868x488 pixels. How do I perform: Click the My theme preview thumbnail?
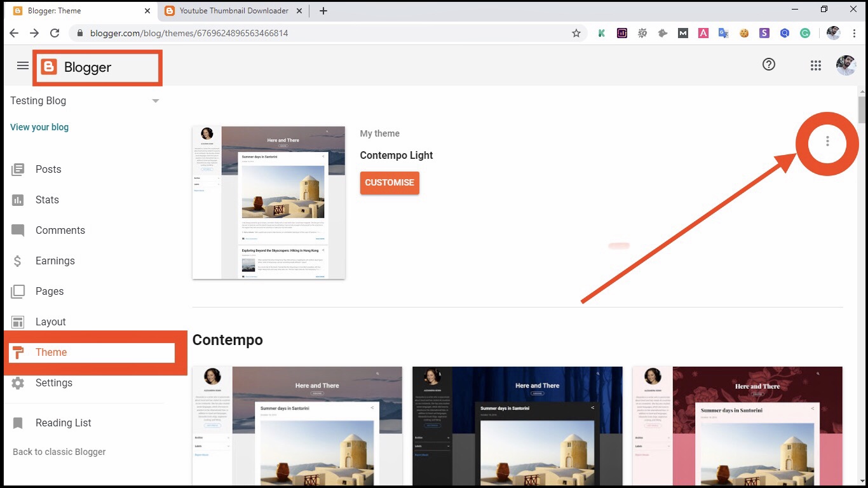(269, 203)
